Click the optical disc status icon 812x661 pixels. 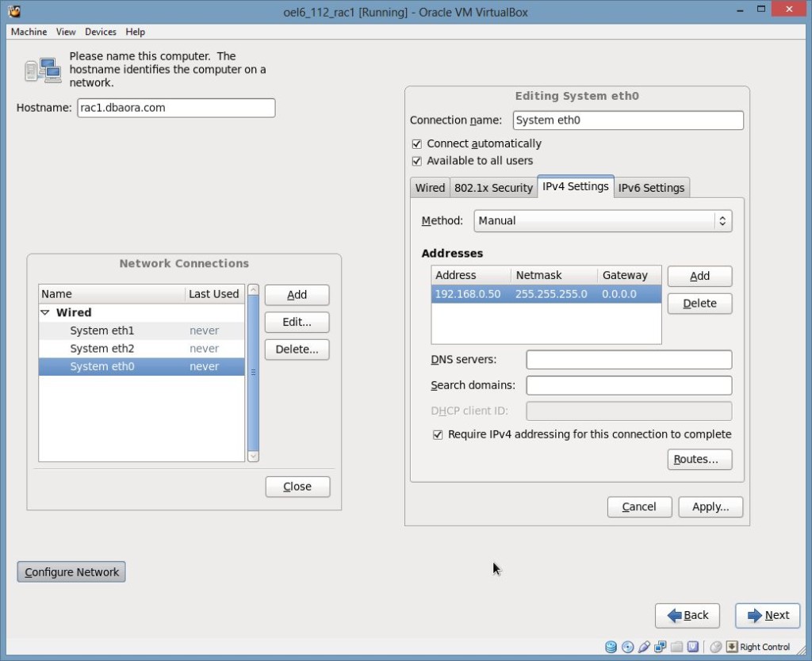pyautogui.click(x=628, y=647)
